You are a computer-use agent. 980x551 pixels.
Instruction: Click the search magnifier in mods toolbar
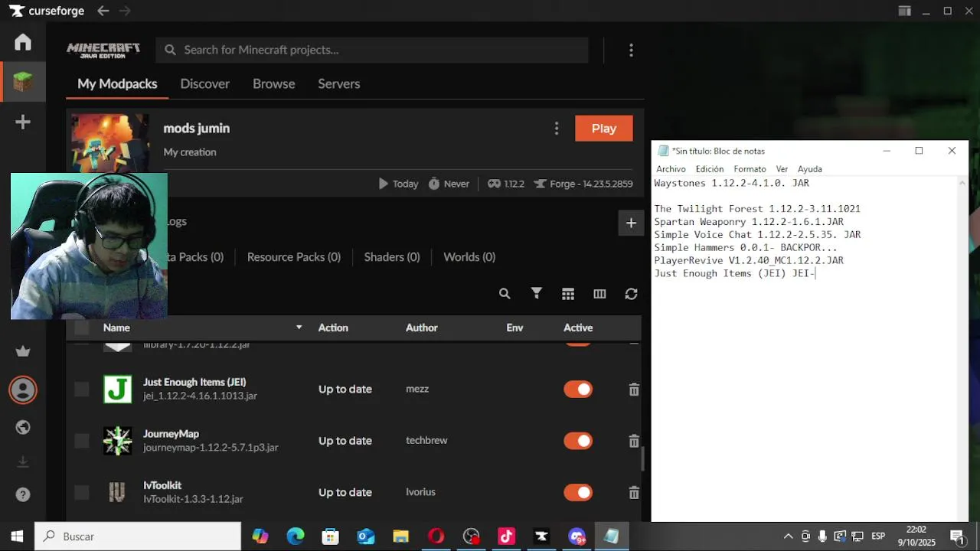click(505, 294)
